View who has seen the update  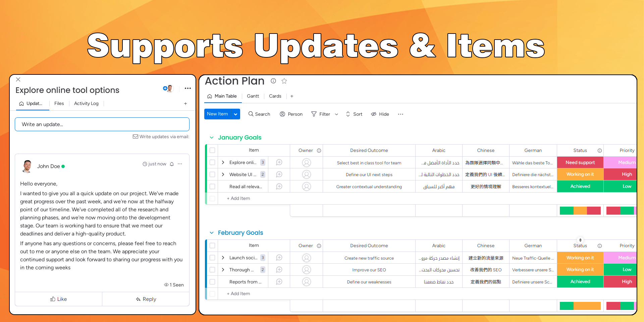(x=174, y=285)
